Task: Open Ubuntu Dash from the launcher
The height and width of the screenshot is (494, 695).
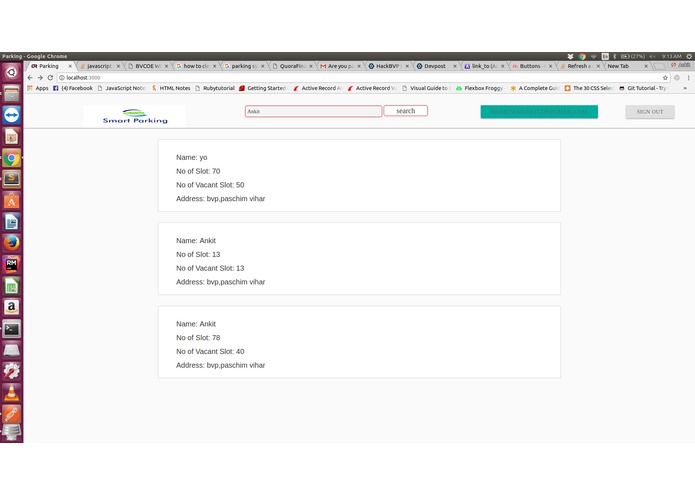Action: point(12,72)
